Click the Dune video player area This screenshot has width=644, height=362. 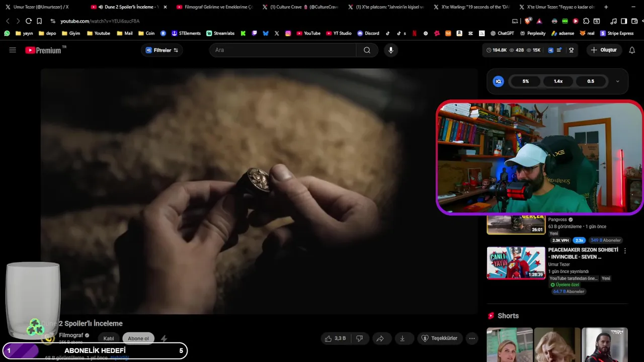(259, 191)
